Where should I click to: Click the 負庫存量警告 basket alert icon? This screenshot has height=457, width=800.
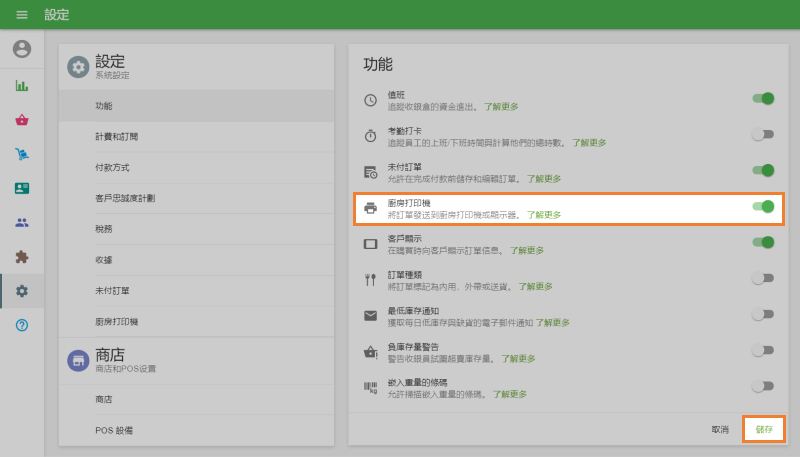370,352
